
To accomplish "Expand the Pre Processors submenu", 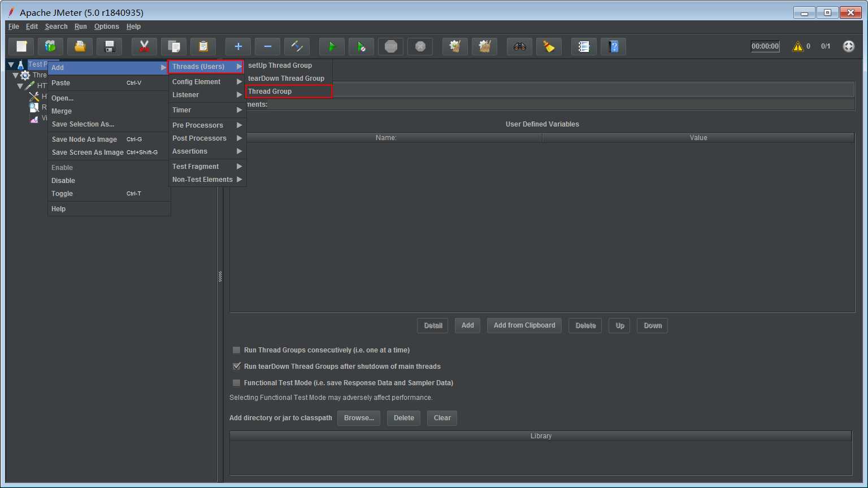I will click(x=207, y=125).
